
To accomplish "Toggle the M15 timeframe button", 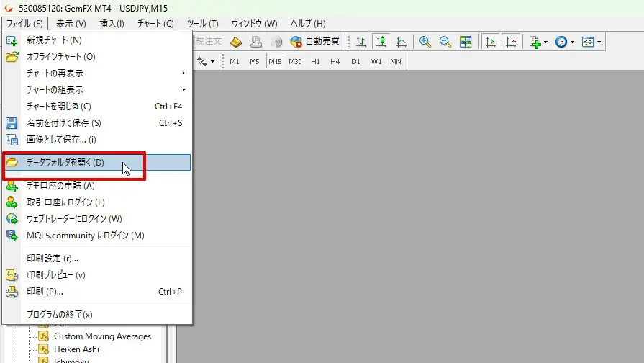I will (x=275, y=62).
